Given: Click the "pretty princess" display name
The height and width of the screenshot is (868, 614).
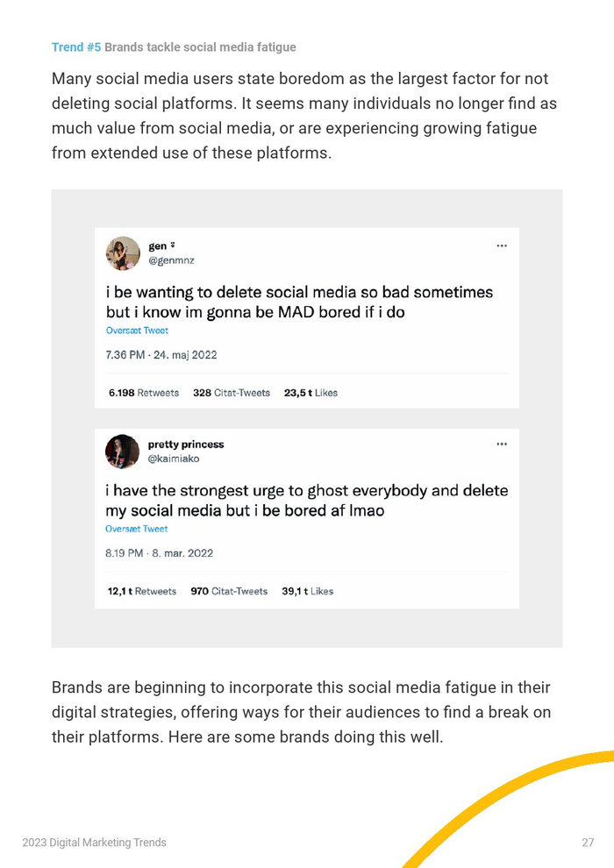Looking at the screenshot, I should (x=186, y=445).
